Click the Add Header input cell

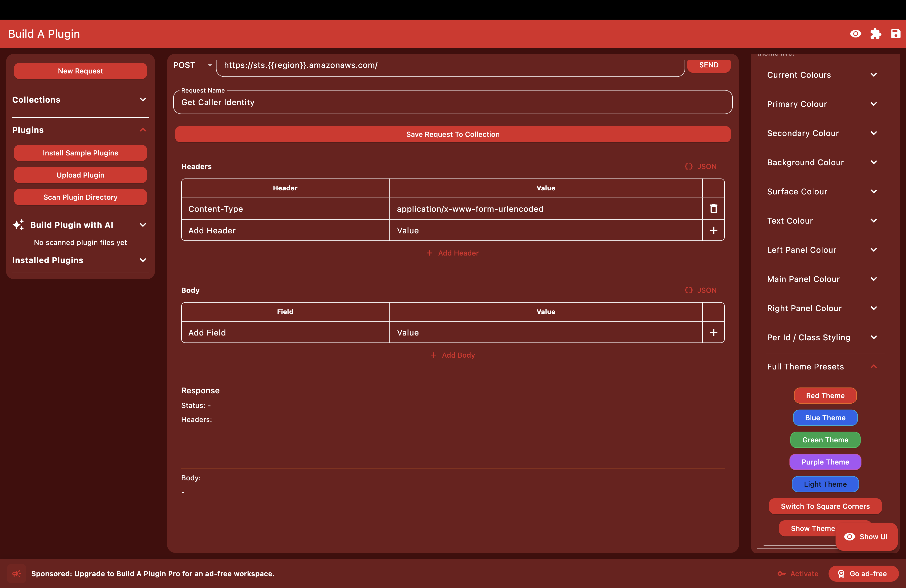[x=285, y=230]
